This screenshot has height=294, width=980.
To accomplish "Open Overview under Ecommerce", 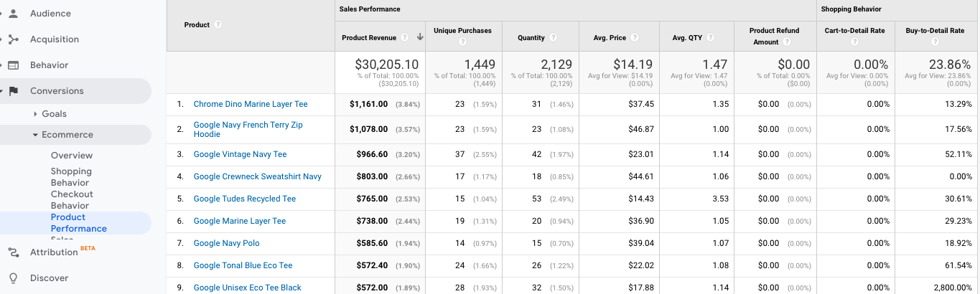I will coord(72,156).
